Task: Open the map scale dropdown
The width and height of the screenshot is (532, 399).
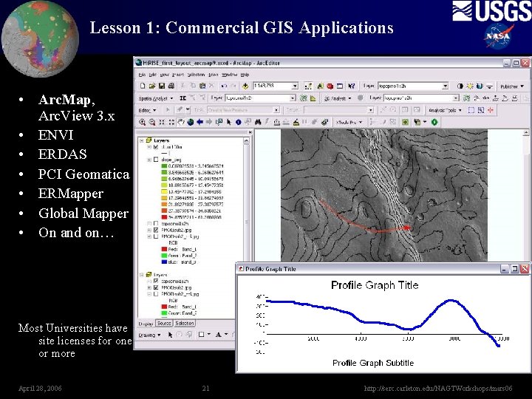Action: (x=295, y=86)
